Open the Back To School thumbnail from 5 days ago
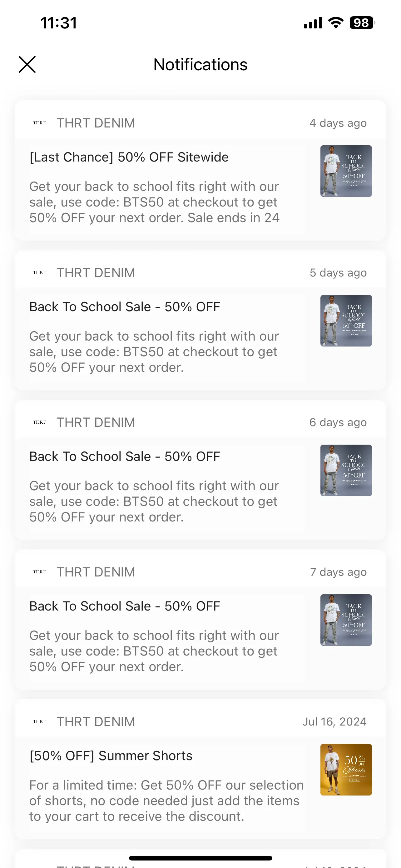This screenshot has height=868, width=401. (x=346, y=321)
